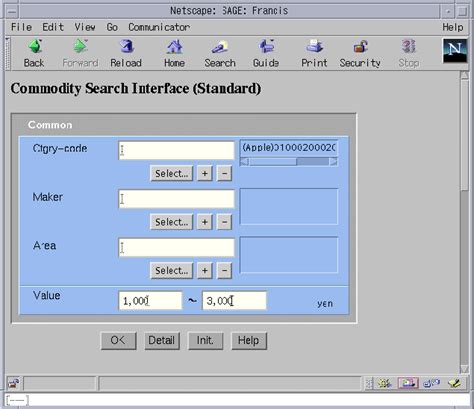Click Select... button for Area
Viewport: 474px width, 409px height.
(x=172, y=270)
